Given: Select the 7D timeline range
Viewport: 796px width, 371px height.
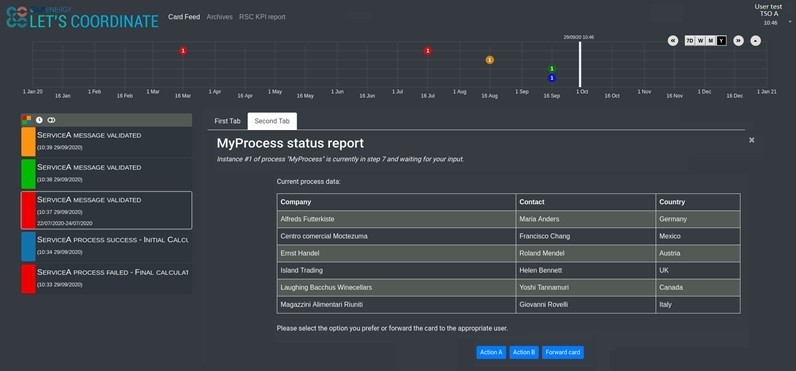Looking at the screenshot, I should tap(690, 41).
